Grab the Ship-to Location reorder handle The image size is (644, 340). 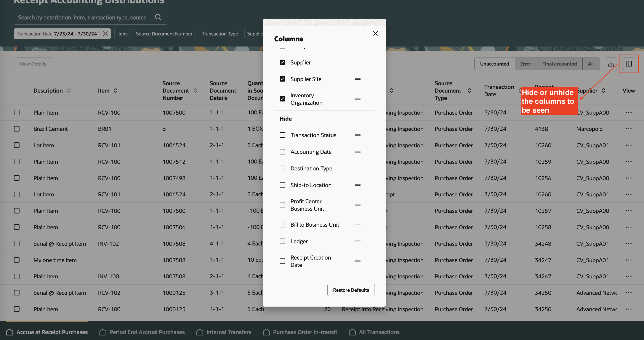(358, 185)
